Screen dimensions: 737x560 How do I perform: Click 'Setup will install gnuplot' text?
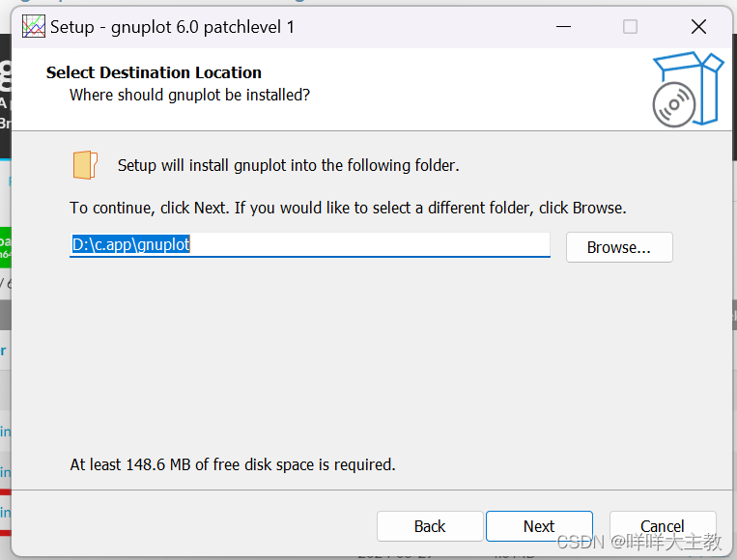[288, 165]
